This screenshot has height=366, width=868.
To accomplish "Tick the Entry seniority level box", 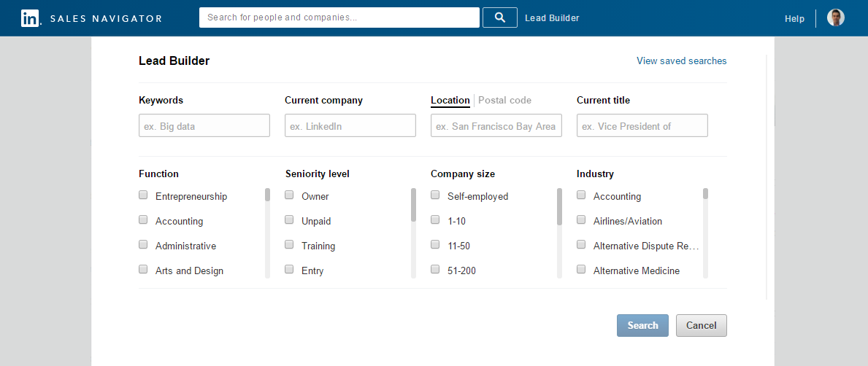I will [x=289, y=270].
